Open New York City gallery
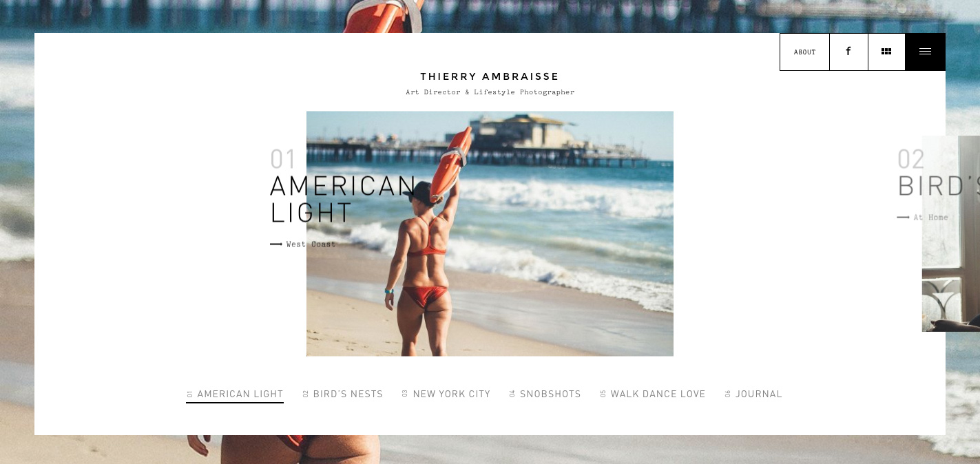980x464 pixels. 446,394
